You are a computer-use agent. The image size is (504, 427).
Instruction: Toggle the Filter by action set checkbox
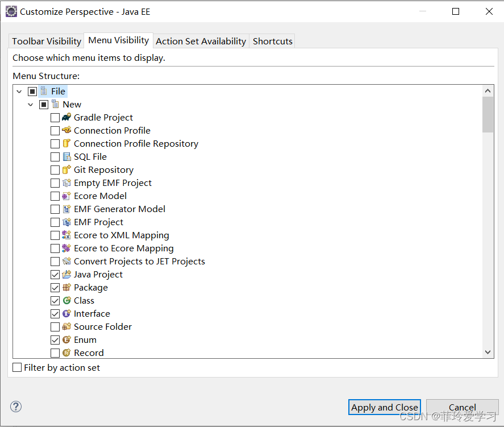coord(17,367)
